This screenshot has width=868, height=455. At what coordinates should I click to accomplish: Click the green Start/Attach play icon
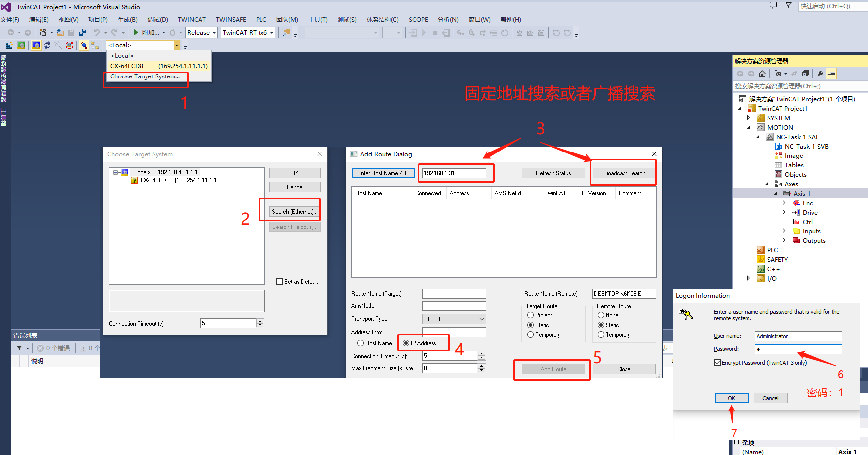[x=136, y=33]
